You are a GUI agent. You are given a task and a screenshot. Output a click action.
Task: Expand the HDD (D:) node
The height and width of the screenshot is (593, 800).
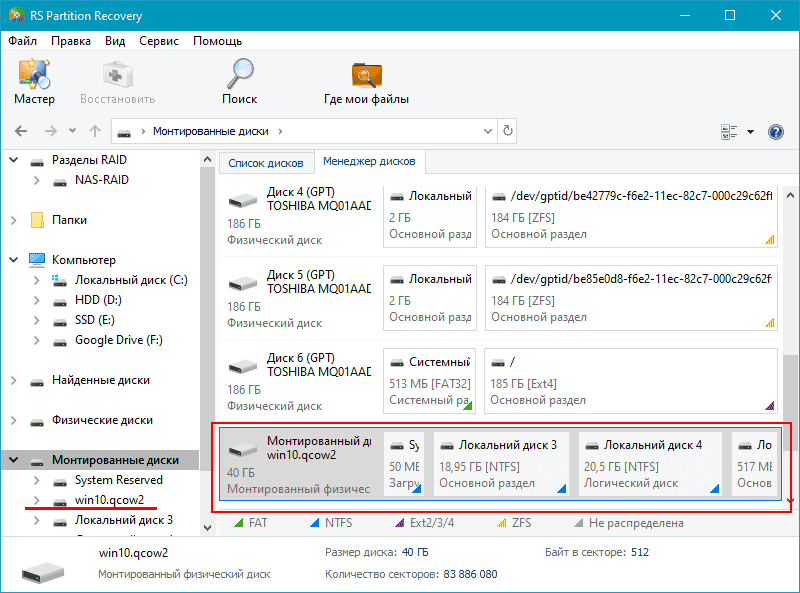(37, 300)
